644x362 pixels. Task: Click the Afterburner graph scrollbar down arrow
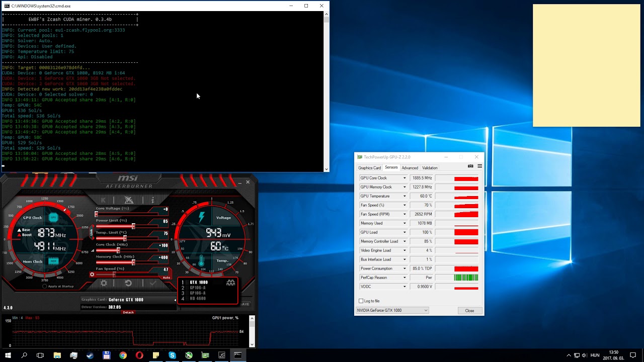click(x=252, y=344)
